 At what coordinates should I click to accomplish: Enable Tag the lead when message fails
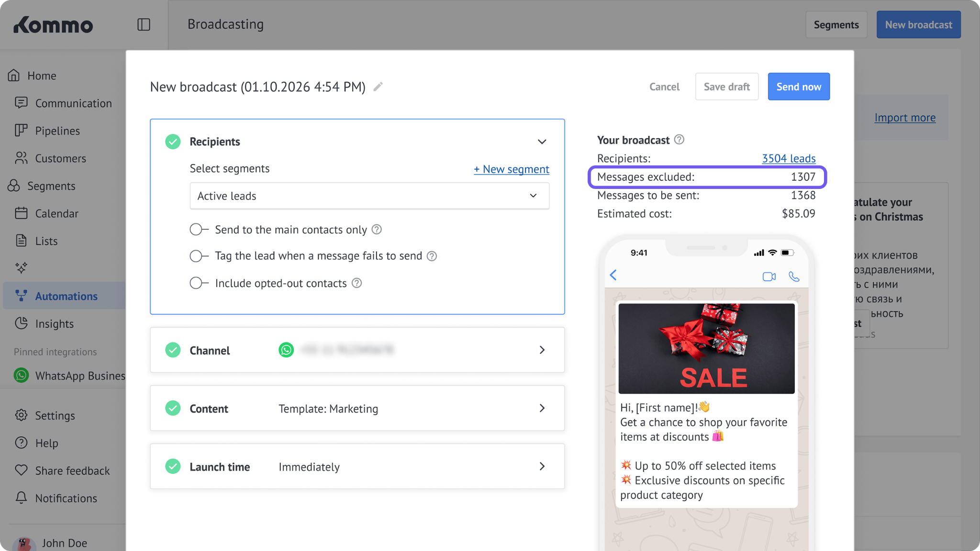tap(199, 256)
